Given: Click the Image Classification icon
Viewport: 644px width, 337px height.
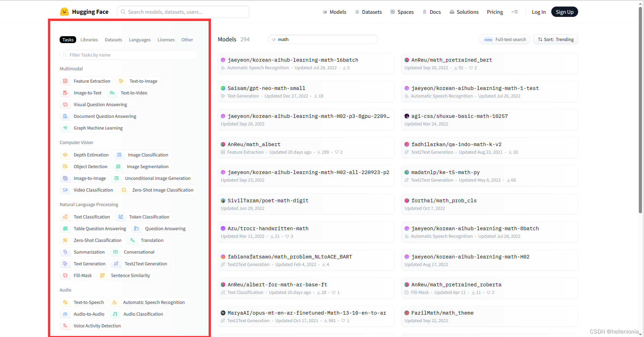Looking at the screenshot, I should [119, 155].
